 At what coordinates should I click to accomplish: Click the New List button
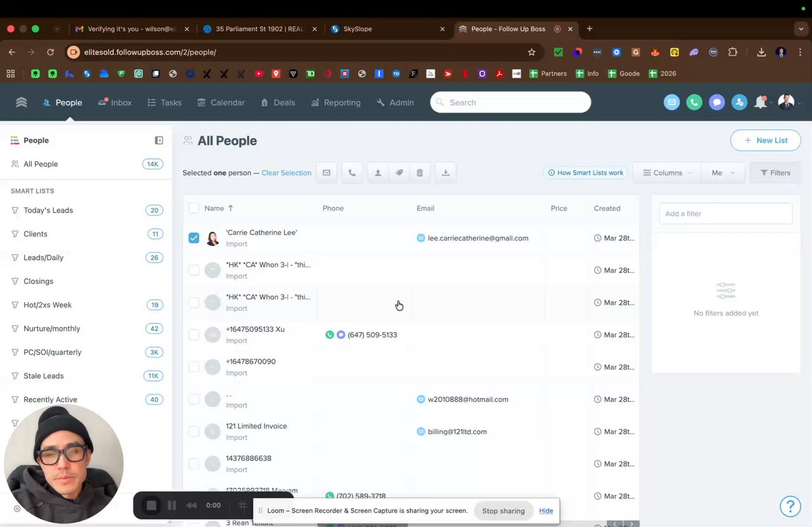(x=766, y=140)
